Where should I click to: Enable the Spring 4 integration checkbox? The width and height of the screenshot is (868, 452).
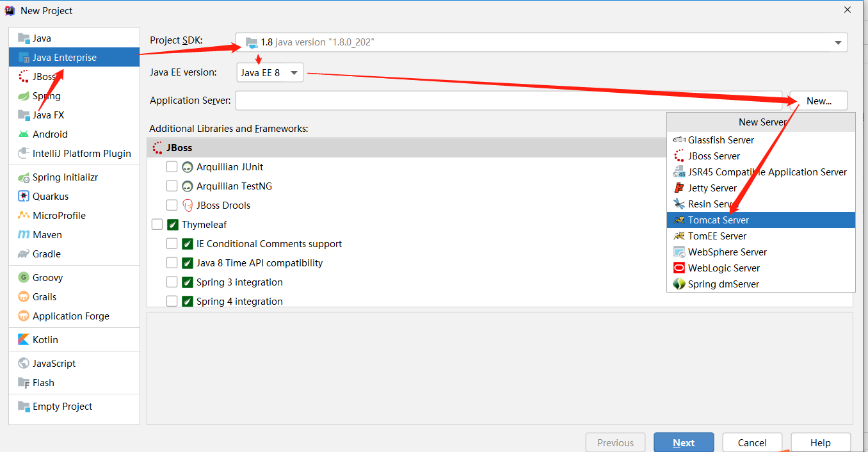coord(172,302)
